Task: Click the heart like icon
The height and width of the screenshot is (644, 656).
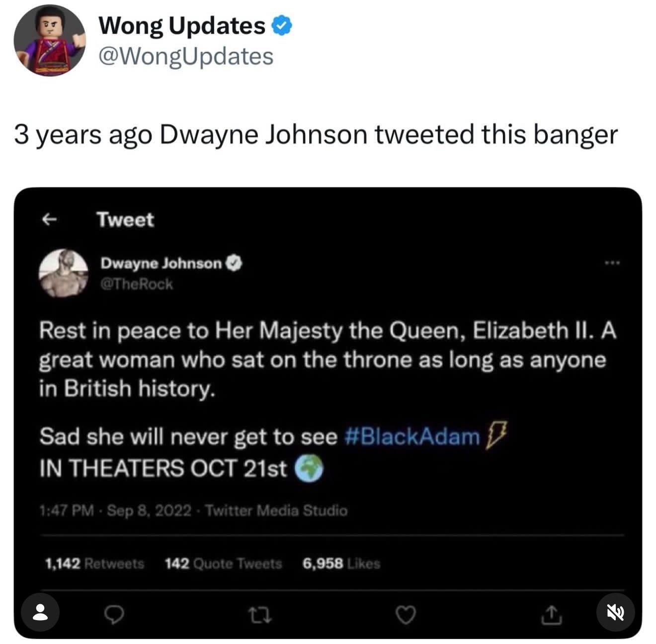Action: click(405, 616)
